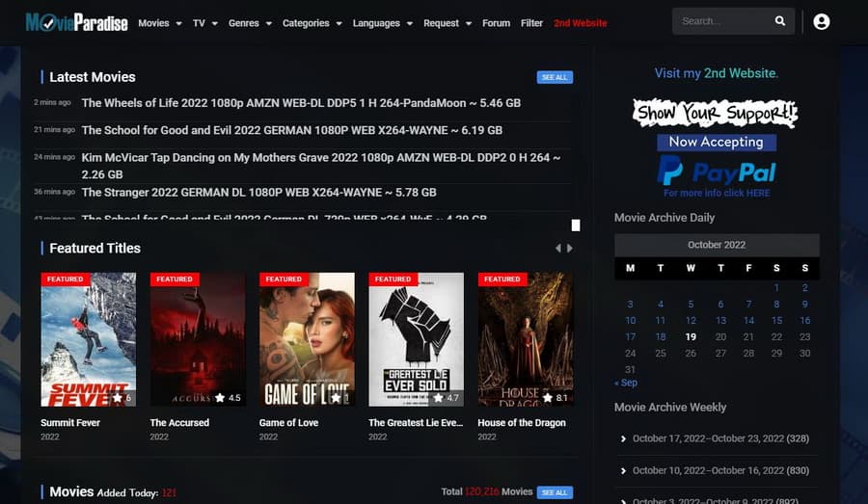Expand the TV dropdown menu
Viewport: 868px width, 504px height.
click(x=204, y=23)
